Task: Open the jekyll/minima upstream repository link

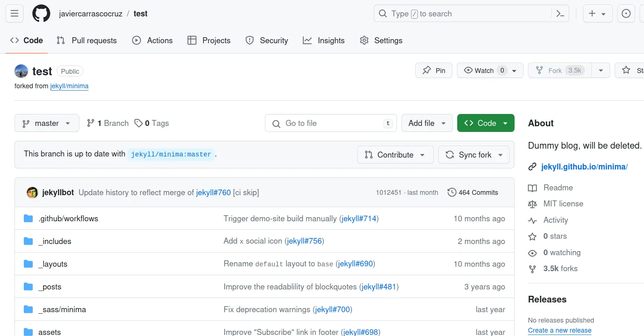Action: coord(69,86)
